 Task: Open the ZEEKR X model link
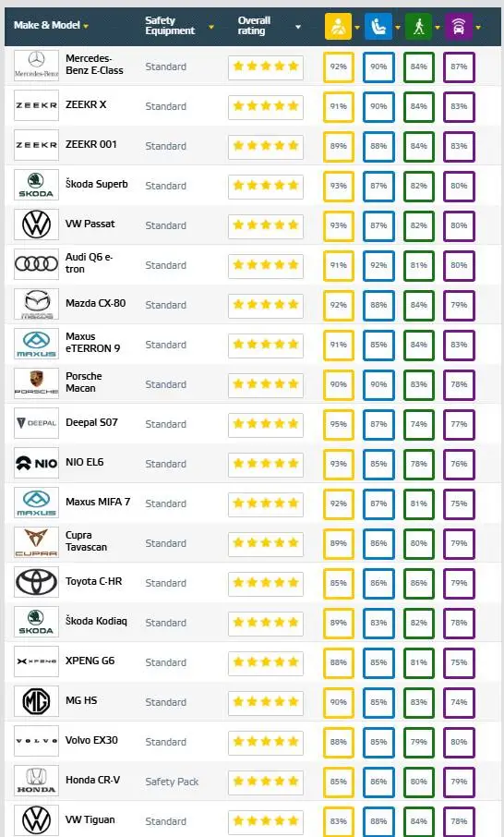[86, 104]
